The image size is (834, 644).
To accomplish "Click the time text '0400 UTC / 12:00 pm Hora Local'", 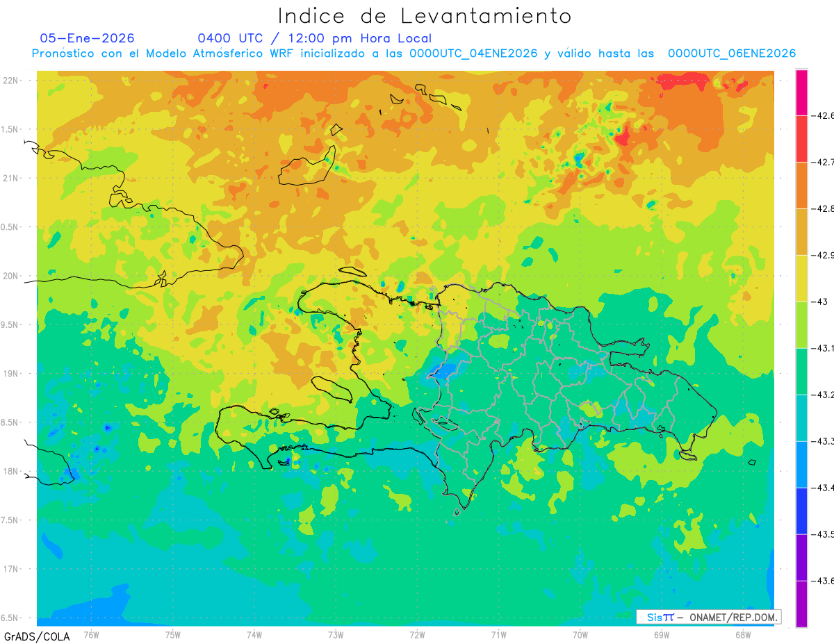I will (x=314, y=38).
